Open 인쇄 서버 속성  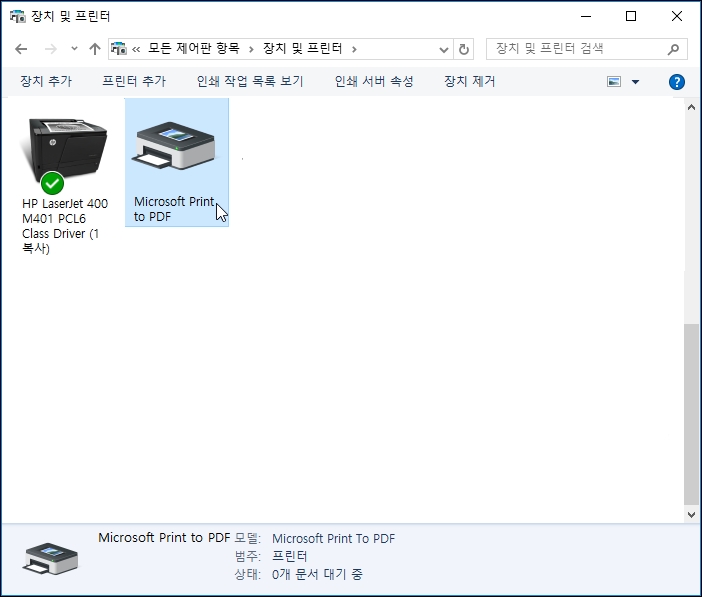point(374,81)
